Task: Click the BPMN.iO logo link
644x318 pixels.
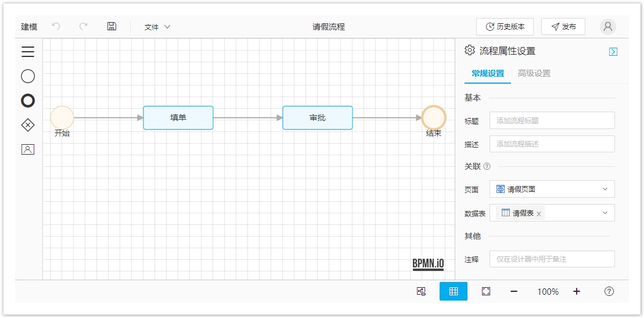Action: [429, 264]
